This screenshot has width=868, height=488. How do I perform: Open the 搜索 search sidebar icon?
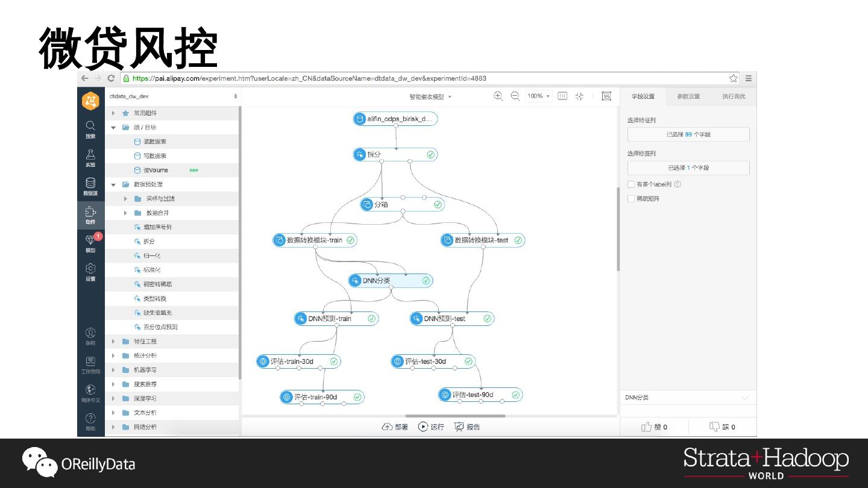(x=90, y=129)
